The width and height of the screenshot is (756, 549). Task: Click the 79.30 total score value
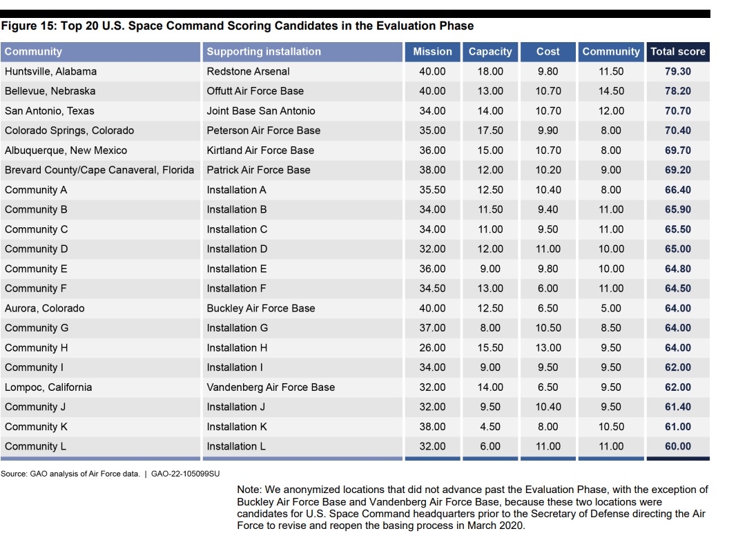point(677,72)
